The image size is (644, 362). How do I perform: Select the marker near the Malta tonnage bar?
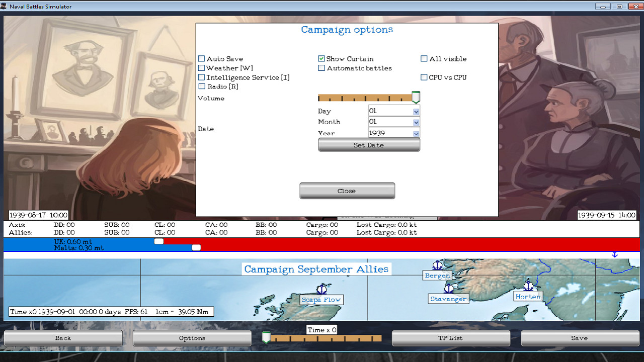pos(196,247)
